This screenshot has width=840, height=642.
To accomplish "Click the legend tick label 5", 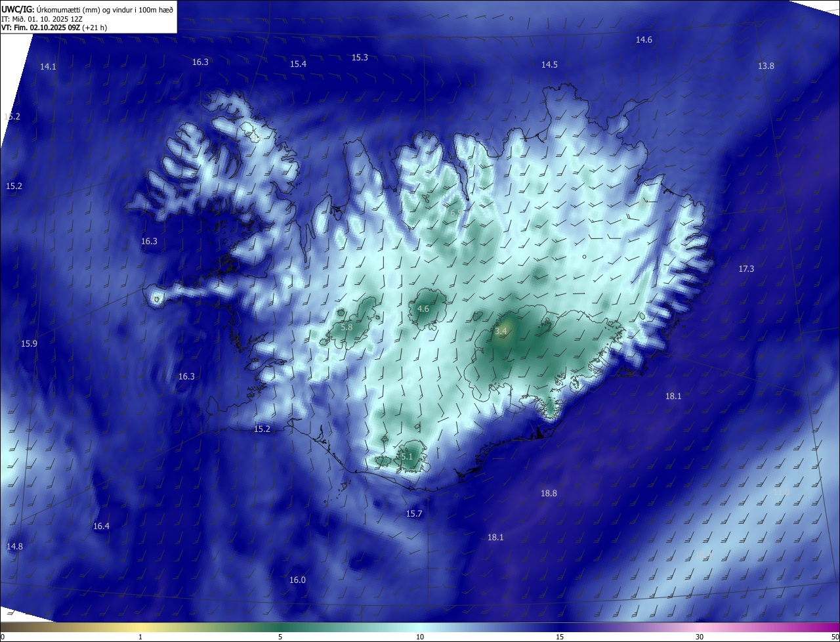I will [x=280, y=637].
